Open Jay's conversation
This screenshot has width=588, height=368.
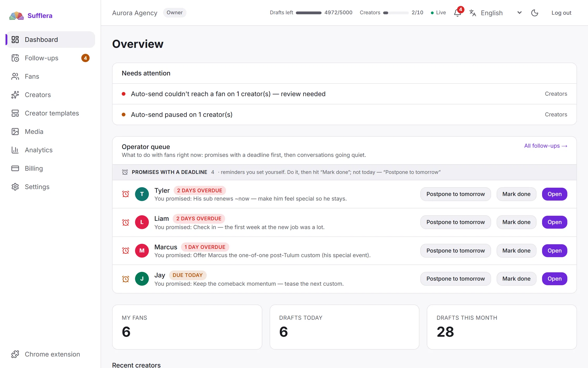point(554,279)
